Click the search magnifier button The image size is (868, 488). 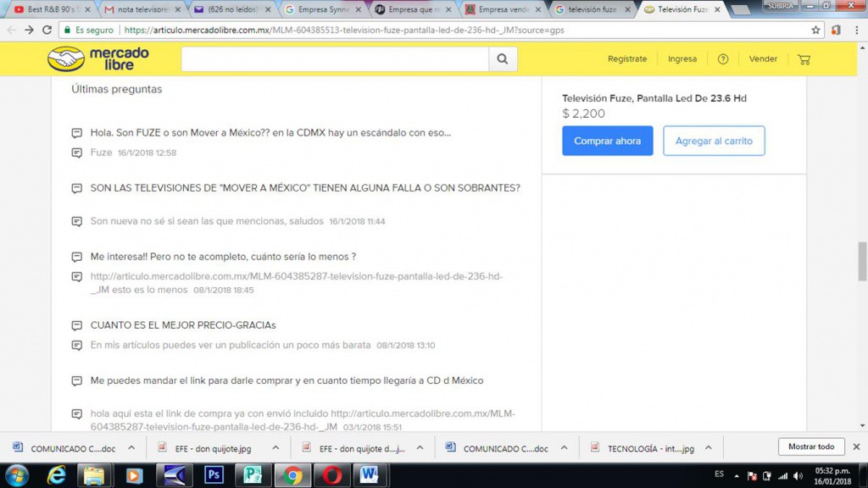click(x=502, y=58)
